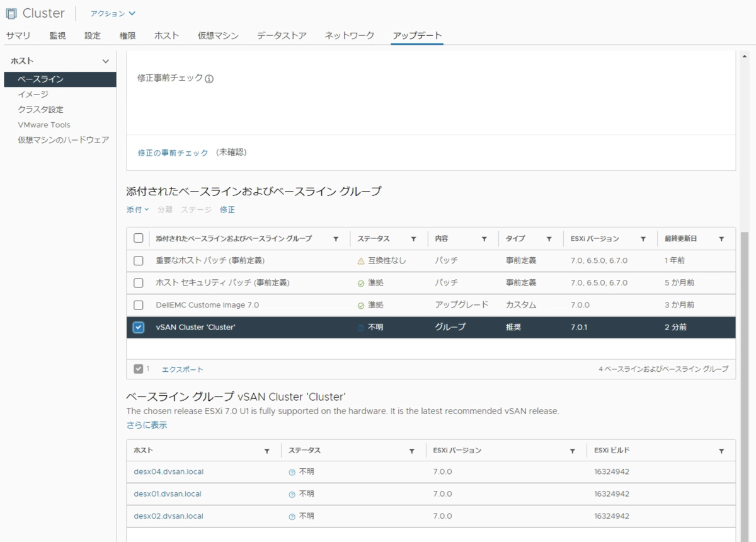The image size is (756, 542).
Task: Open host desx02.dvsan.local link
Action: tap(168, 516)
